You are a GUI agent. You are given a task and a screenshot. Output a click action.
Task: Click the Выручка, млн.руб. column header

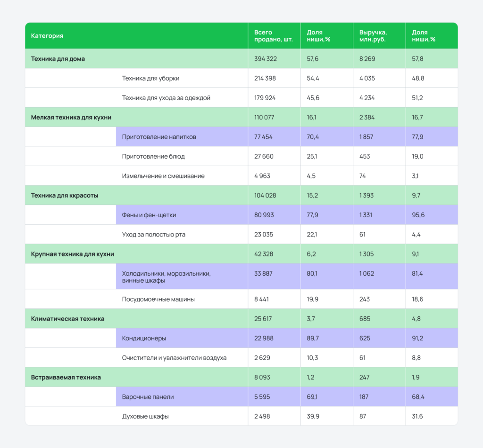pyautogui.click(x=373, y=36)
